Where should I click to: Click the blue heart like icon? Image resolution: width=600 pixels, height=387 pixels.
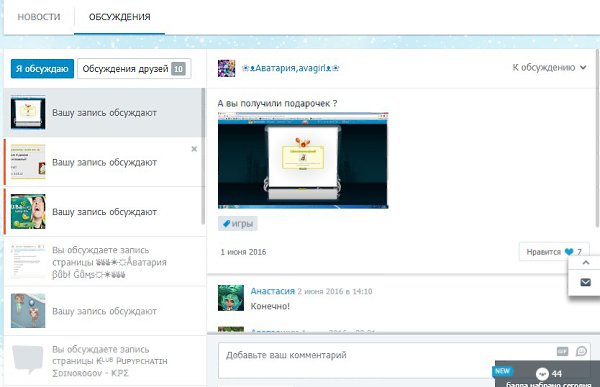(x=569, y=252)
